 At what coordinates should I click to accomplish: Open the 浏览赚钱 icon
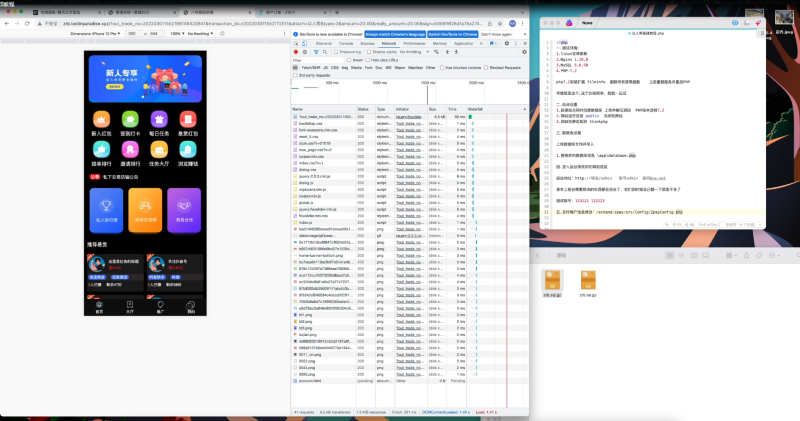(188, 150)
